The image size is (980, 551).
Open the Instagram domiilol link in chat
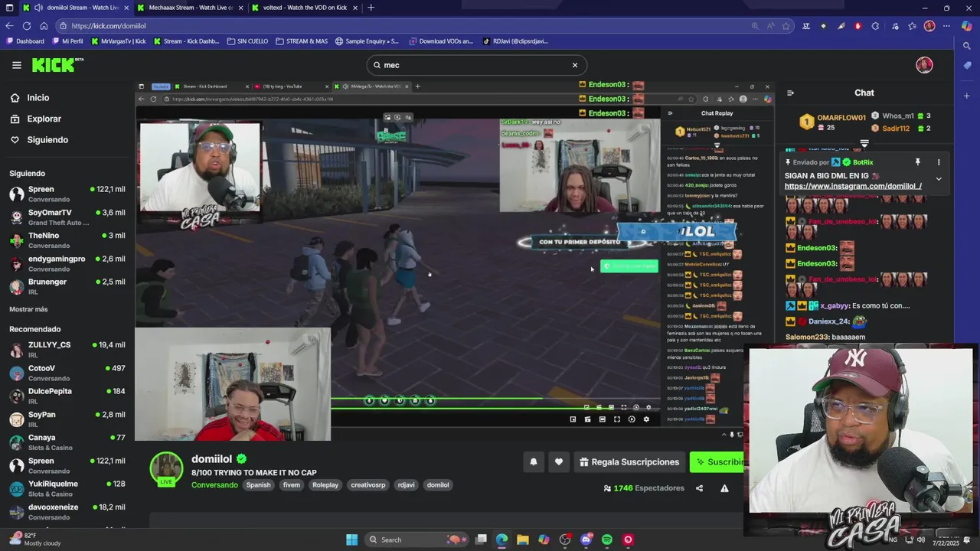(x=853, y=186)
